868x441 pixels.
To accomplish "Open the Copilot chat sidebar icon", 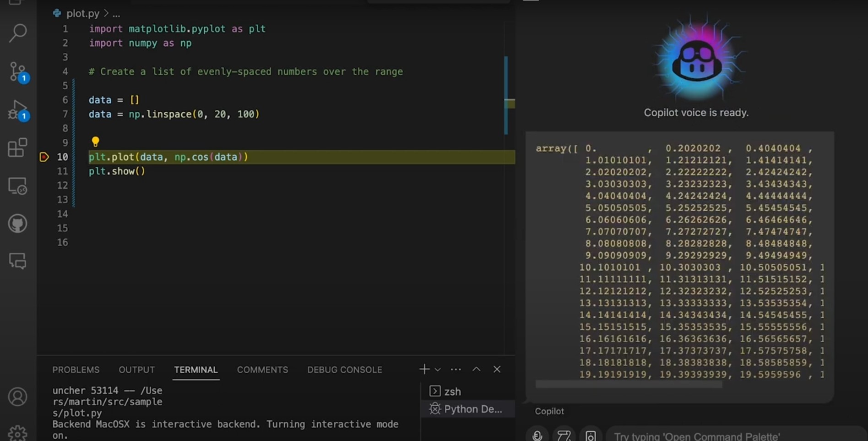I will 18,261.
